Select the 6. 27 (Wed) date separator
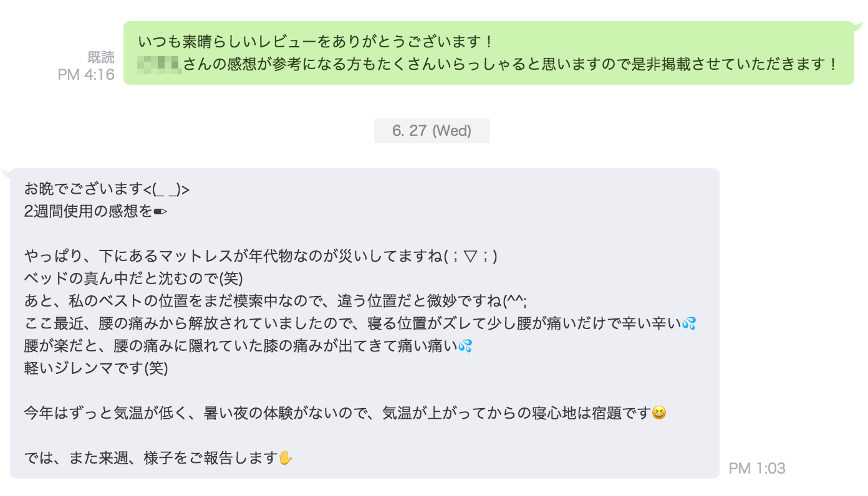Image resolution: width=868 pixels, height=496 pixels. pos(432,131)
